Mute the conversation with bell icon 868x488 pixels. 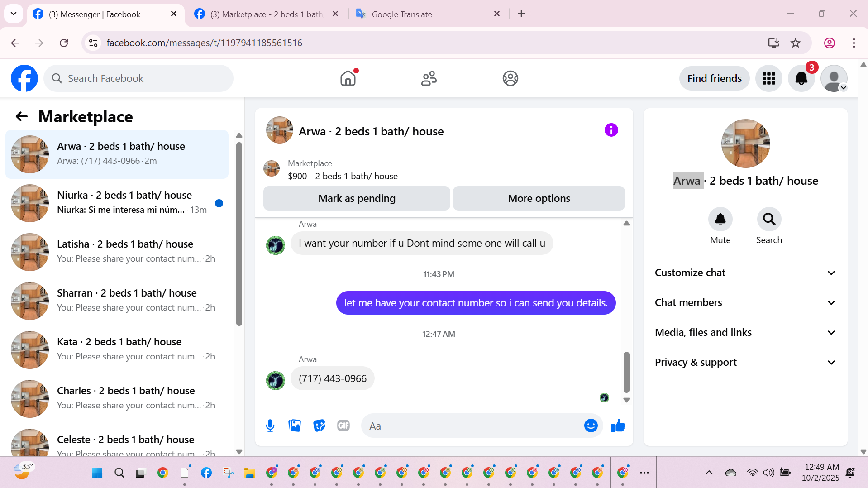point(720,220)
